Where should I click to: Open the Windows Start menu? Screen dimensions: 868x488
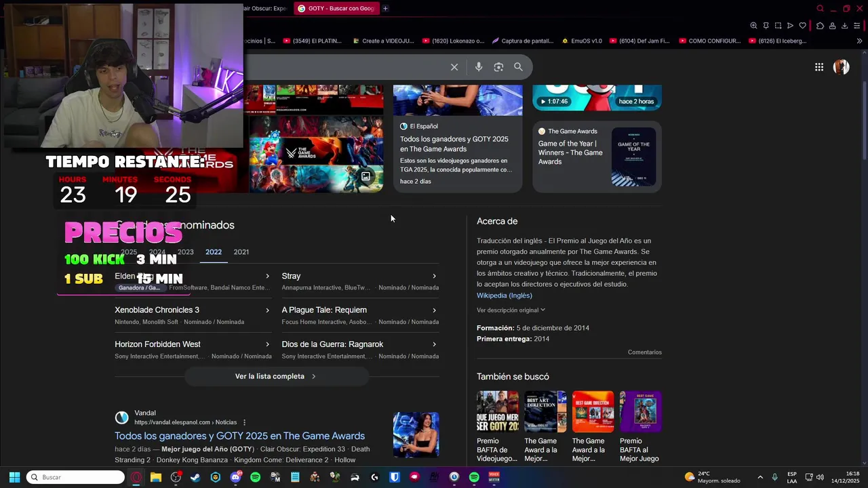click(14, 477)
